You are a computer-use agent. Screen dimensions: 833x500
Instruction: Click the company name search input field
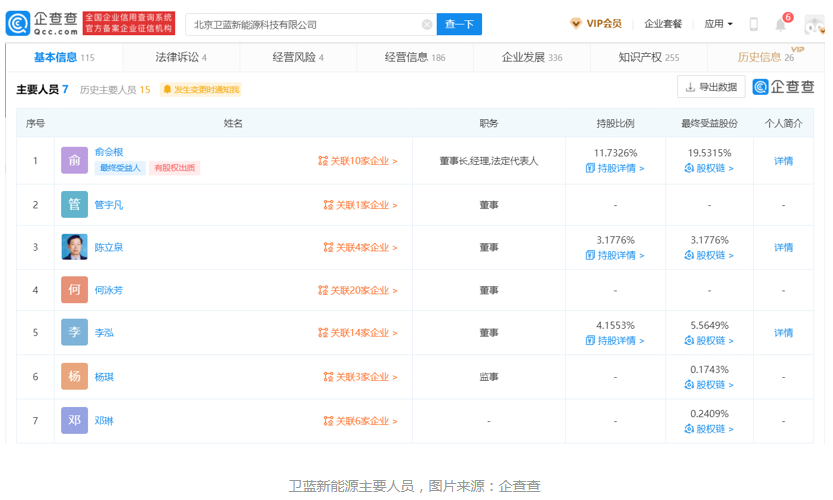click(300, 24)
